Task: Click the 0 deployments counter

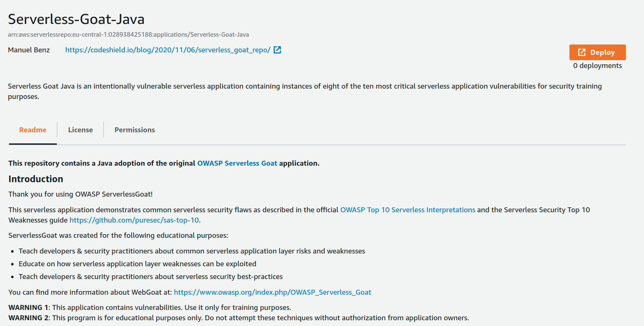Action: tap(597, 65)
